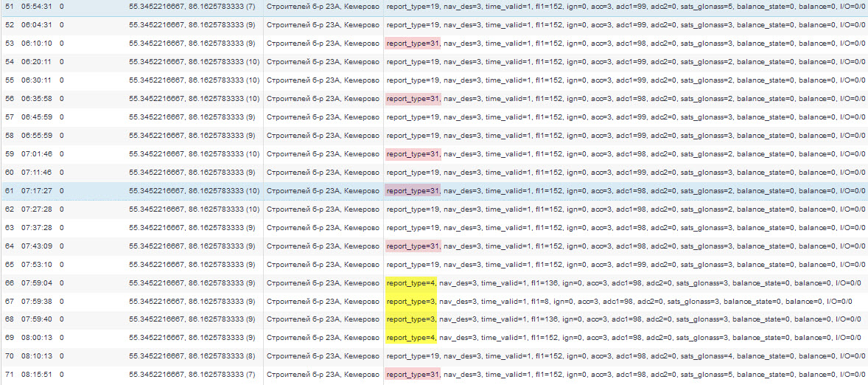Click the speed value in row 57
The width and height of the screenshot is (868, 385).
click(x=62, y=117)
